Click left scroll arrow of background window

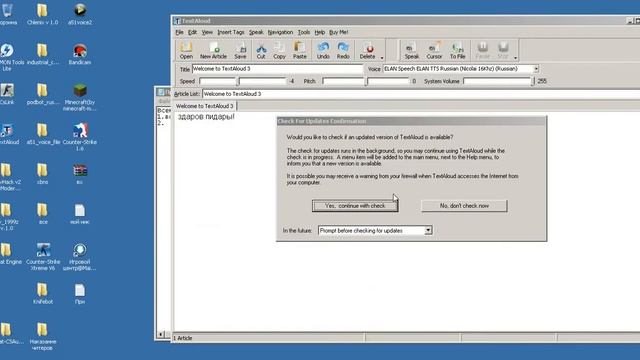pyautogui.click(x=160, y=335)
